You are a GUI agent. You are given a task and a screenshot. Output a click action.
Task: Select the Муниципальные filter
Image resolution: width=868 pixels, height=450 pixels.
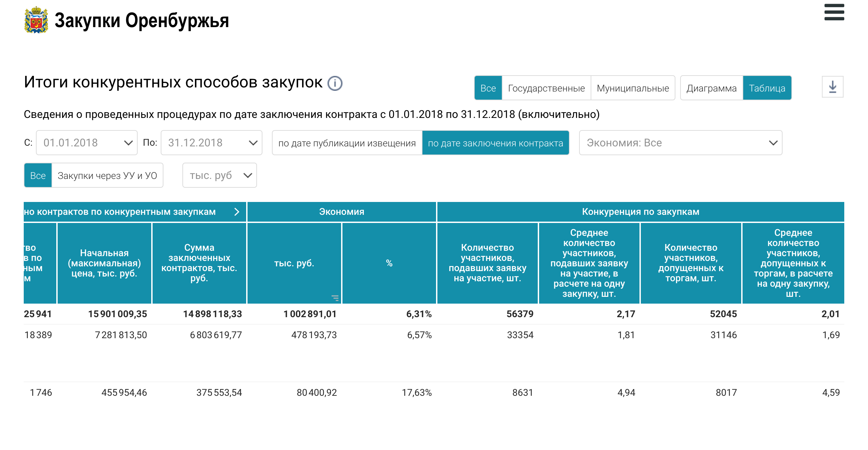pos(633,88)
